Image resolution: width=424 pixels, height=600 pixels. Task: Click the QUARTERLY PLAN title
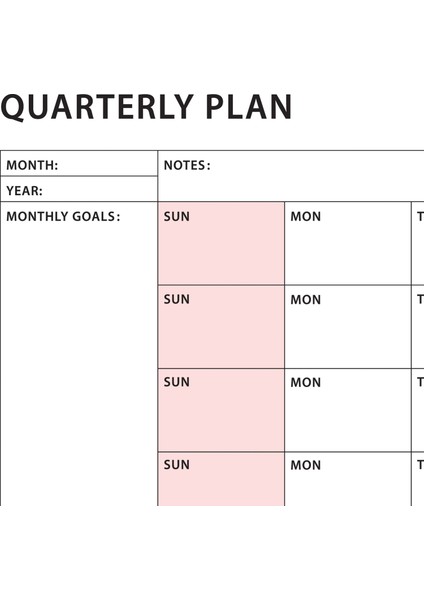[x=147, y=107]
